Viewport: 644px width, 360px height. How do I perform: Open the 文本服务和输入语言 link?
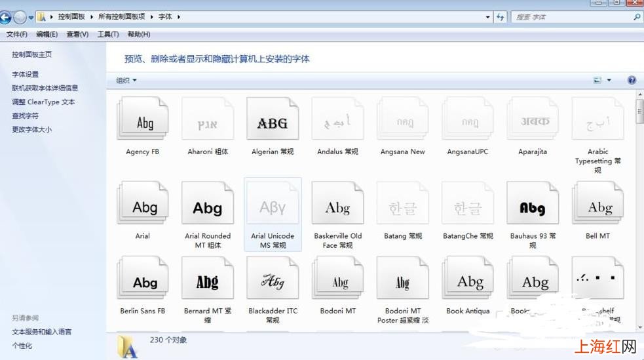point(41,332)
